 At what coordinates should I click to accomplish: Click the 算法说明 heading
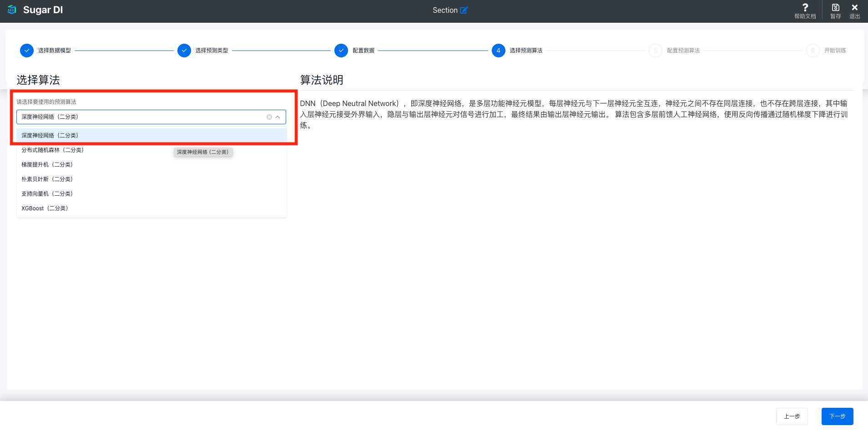(x=322, y=80)
